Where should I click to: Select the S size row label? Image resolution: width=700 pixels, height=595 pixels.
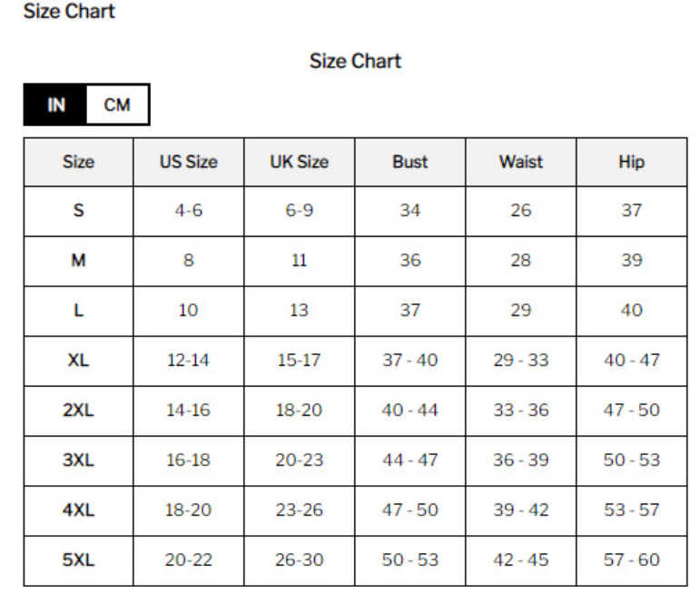click(78, 211)
